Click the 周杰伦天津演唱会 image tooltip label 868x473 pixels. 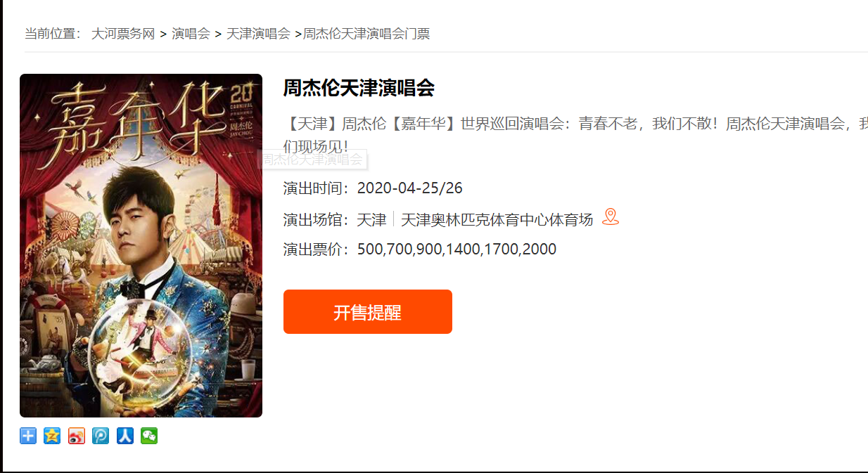(x=314, y=160)
